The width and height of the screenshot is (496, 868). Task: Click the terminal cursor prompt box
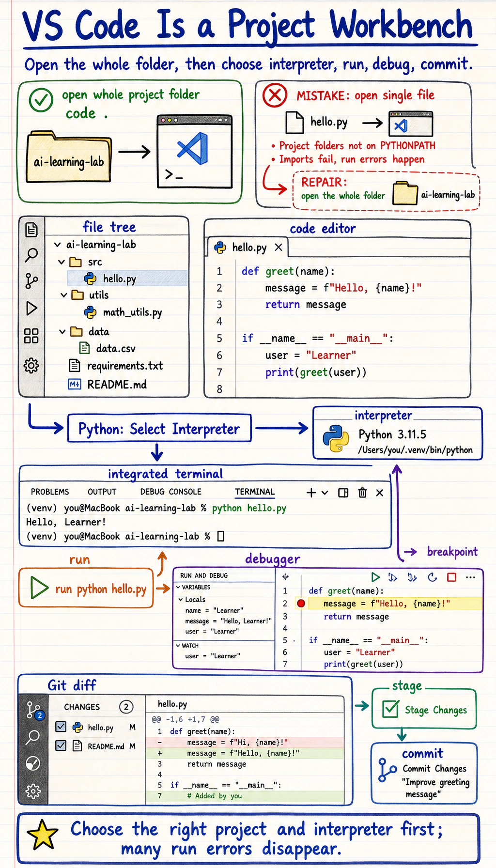pos(221,536)
